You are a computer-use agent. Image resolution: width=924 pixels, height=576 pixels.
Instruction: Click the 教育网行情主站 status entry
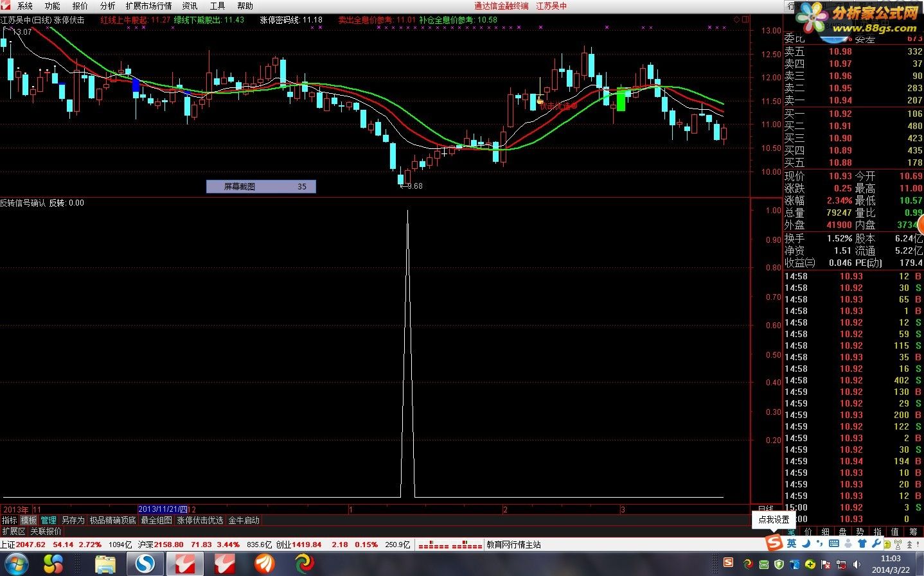513,545
